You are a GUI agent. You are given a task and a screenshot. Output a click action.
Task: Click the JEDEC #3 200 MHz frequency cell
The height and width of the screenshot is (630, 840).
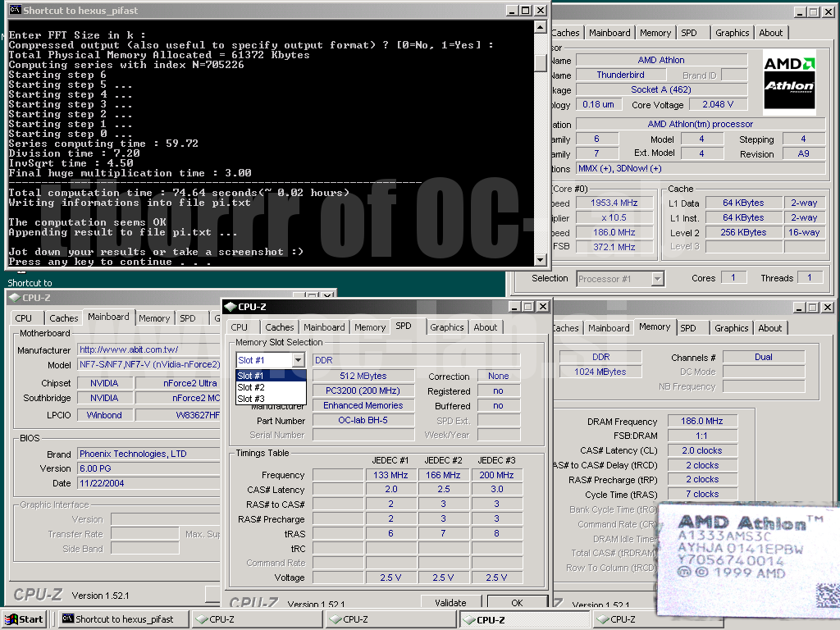[x=496, y=475]
